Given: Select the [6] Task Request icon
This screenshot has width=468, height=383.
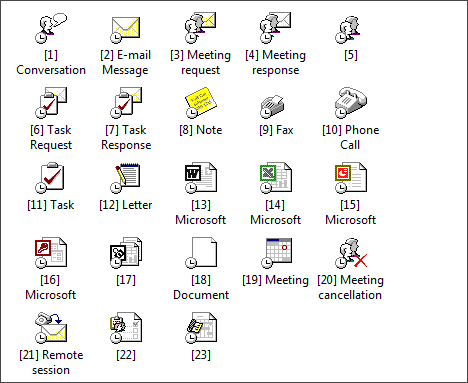Looking at the screenshot, I should click(51, 103).
